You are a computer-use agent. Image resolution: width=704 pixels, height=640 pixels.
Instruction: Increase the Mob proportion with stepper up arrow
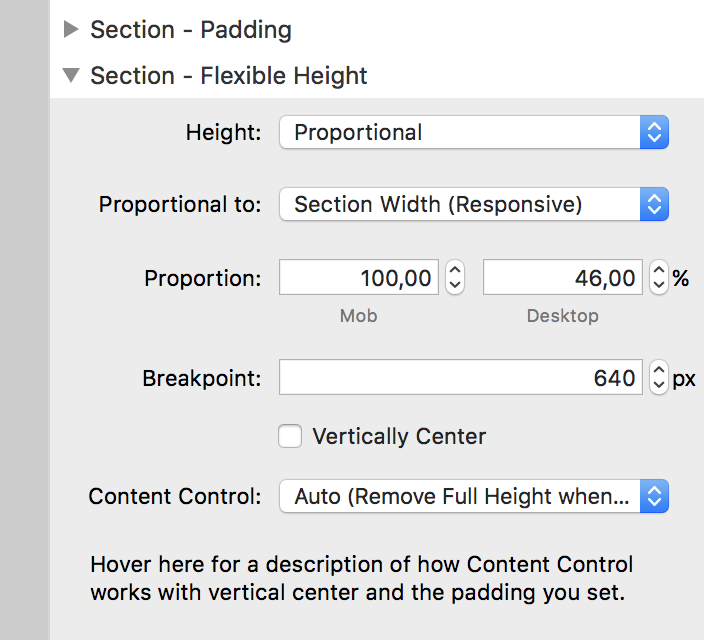[x=455, y=271]
